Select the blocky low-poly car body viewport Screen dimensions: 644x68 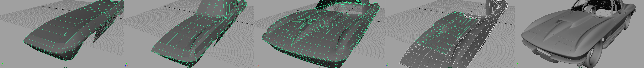click(62, 34)
